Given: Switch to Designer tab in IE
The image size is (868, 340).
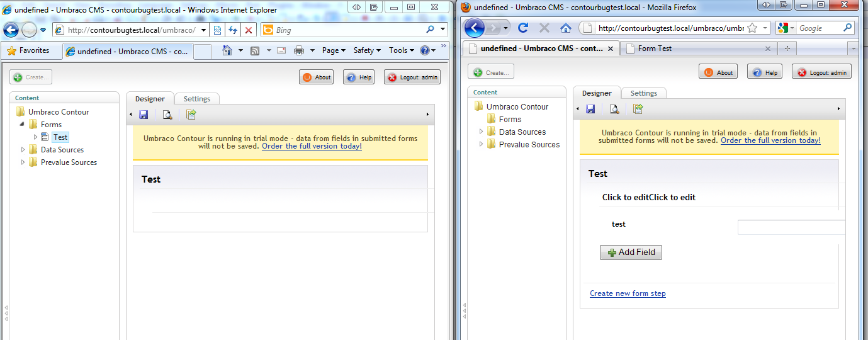Looking at the screenshot, I should [150, 99].
